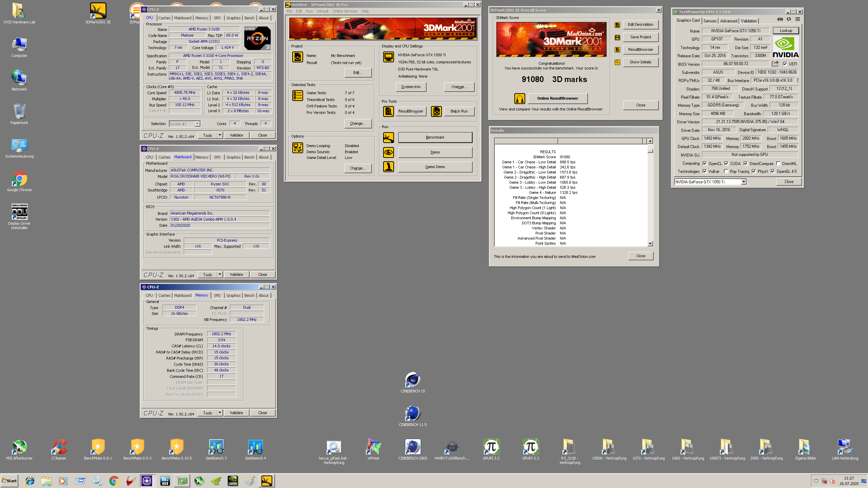The height and width of the screenshot is (488, 868).
Task: Open the CINEBENCH 15 desktop icon
Action: pos(413,382)
